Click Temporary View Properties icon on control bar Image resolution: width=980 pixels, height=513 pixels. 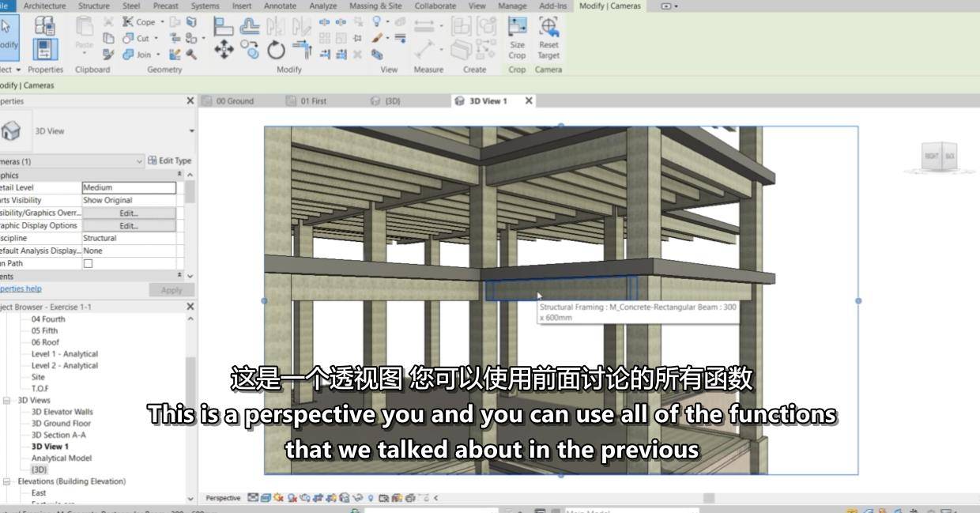pyautogui.click(x=383, y=498)
